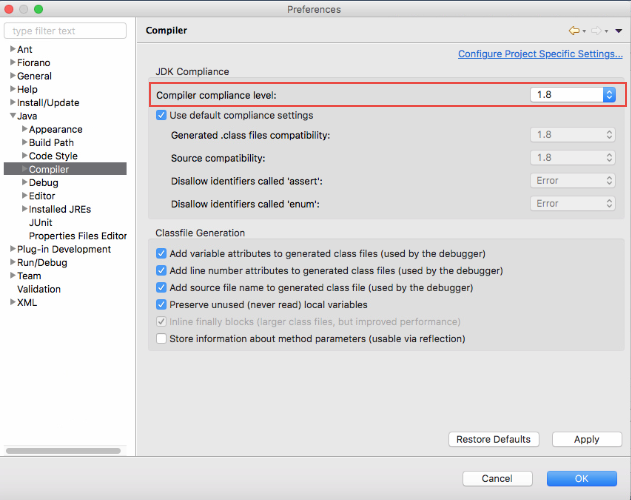Click the horizontal scrollbar under the tree

pos(63,451)
